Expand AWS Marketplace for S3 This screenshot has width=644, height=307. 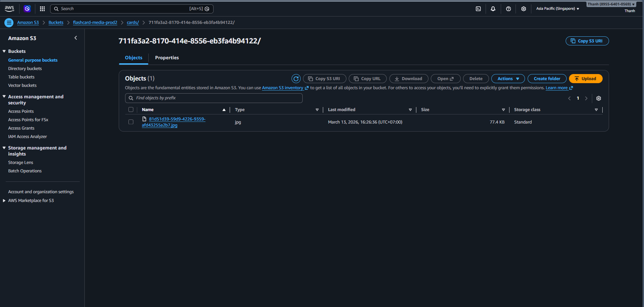(4, 201)
